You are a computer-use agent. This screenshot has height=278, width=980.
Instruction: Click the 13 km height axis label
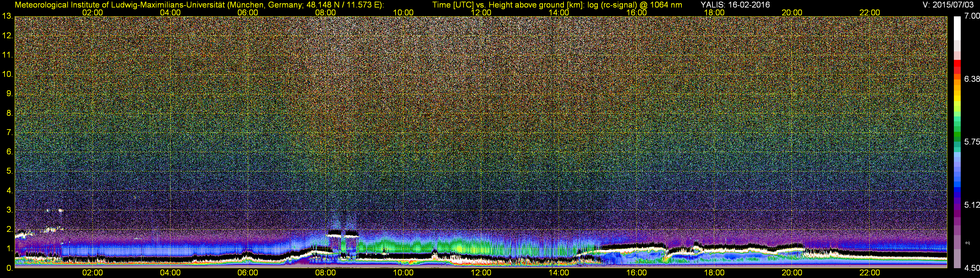7,16
